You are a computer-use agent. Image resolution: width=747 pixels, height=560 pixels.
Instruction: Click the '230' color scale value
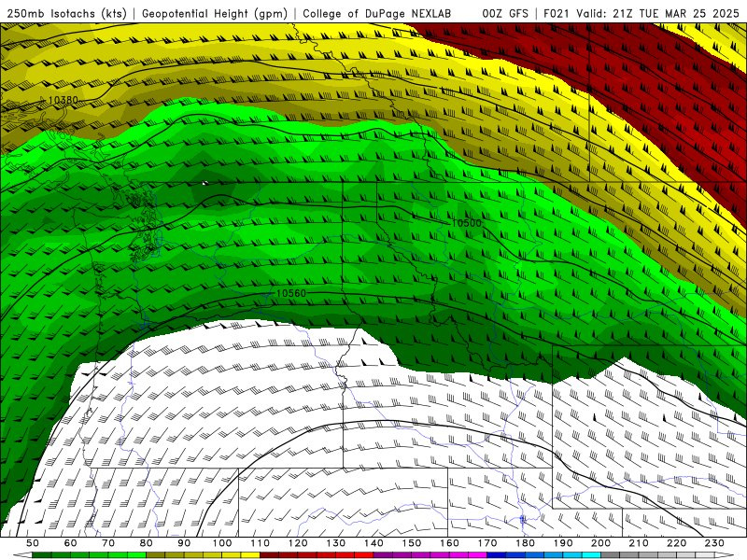click(x=714, y=543)
